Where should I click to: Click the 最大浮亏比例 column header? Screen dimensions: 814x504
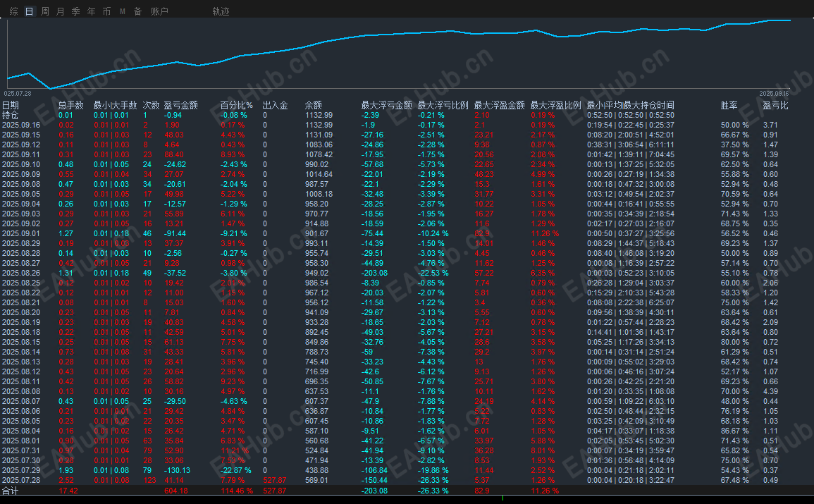(x=443, y=105)
